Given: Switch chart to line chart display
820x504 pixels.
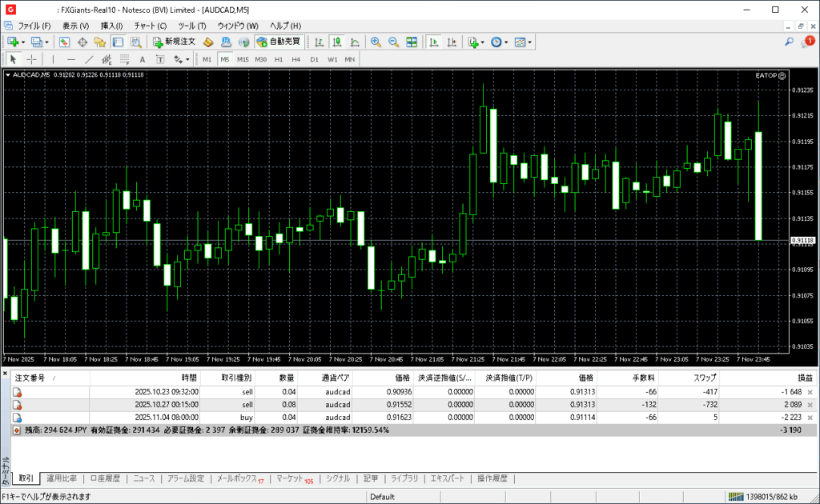Looking at the screenshot, I should coord(355,42).
